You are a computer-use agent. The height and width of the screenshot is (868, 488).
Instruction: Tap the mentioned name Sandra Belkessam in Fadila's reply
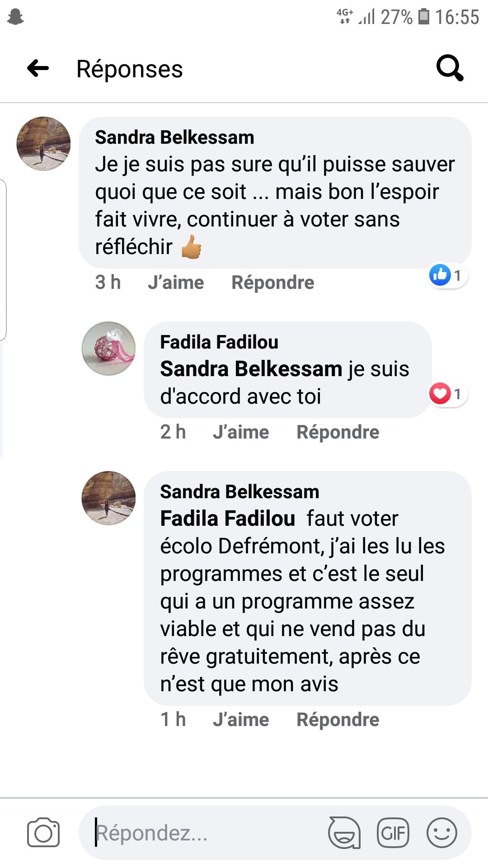[251, 369]
